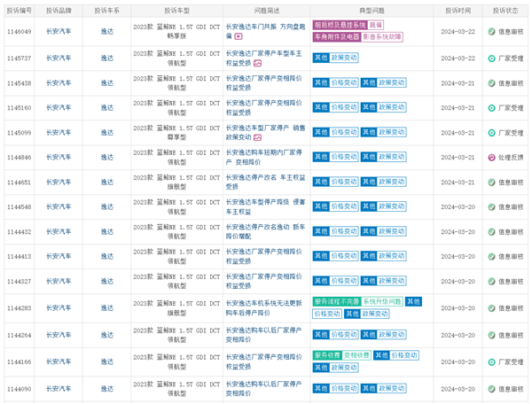Screen dimensions: 532x404
Task: Select the 跑偏 issue tag in the first row
Action: tap(376, 26)
